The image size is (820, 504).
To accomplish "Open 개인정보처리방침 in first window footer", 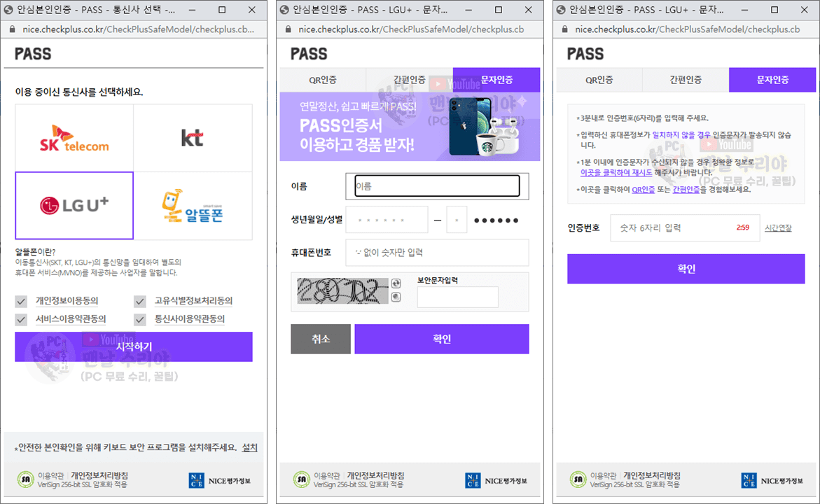I will [99, 476].
